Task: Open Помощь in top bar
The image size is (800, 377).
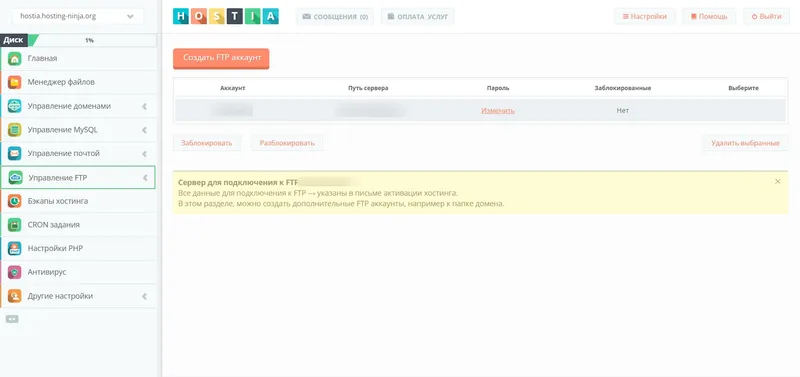Action: click(709, 16)
